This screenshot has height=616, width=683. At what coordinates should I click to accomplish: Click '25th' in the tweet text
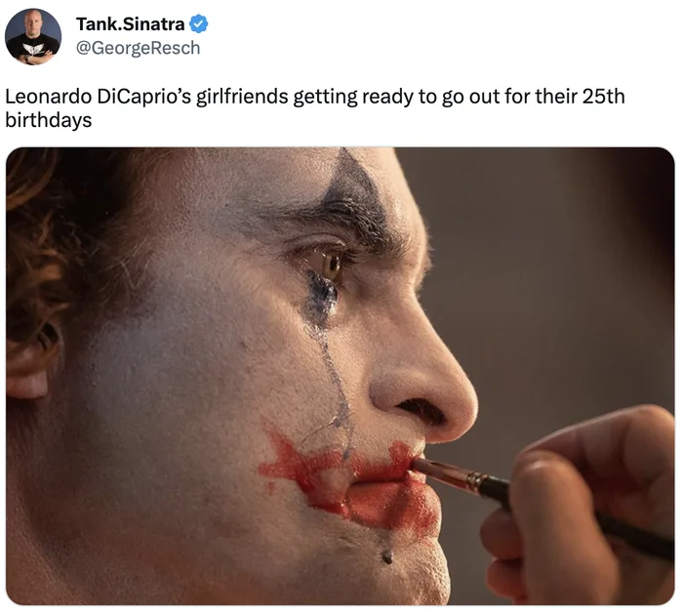click(603, 98)
